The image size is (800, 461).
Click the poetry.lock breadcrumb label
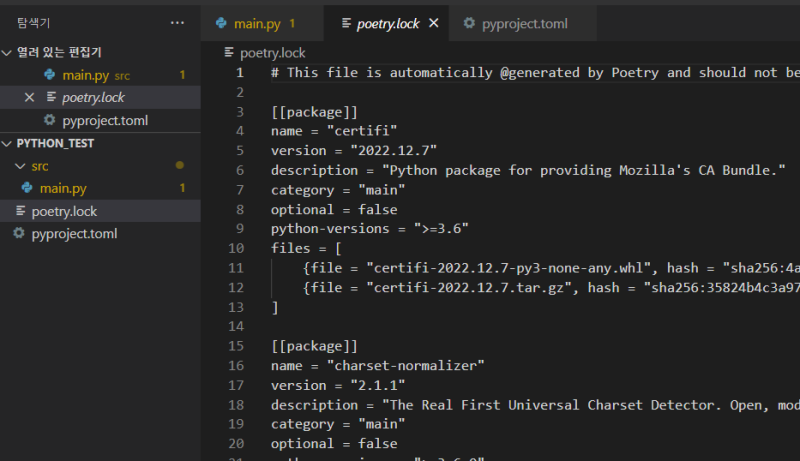[272, 52]
